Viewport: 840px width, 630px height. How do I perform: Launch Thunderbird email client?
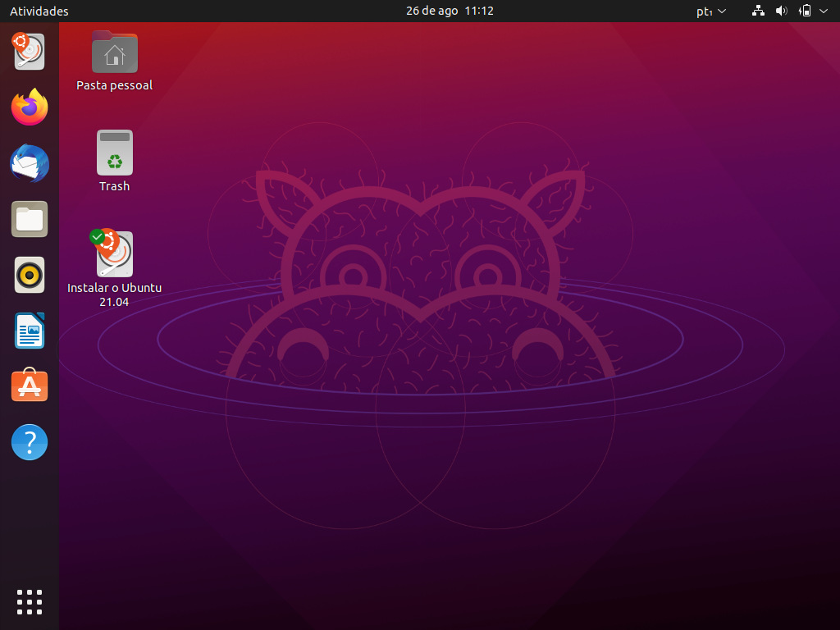[x=30, y=163]
